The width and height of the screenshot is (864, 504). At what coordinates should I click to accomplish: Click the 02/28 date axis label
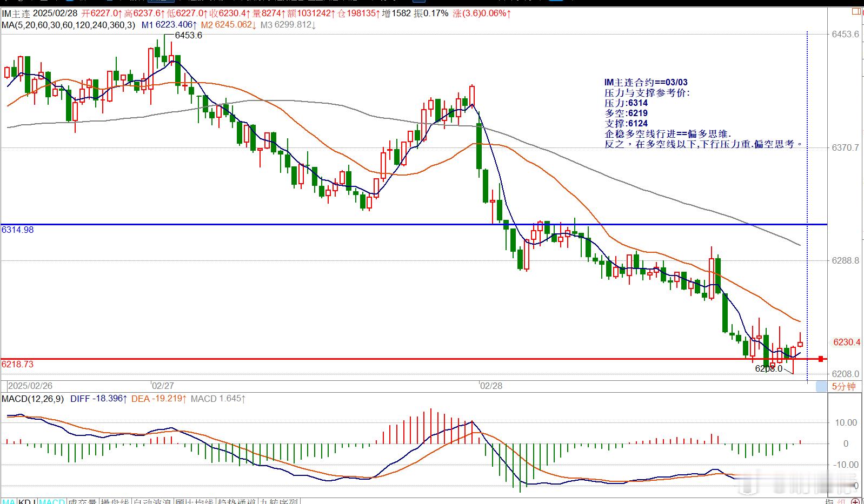491,386
